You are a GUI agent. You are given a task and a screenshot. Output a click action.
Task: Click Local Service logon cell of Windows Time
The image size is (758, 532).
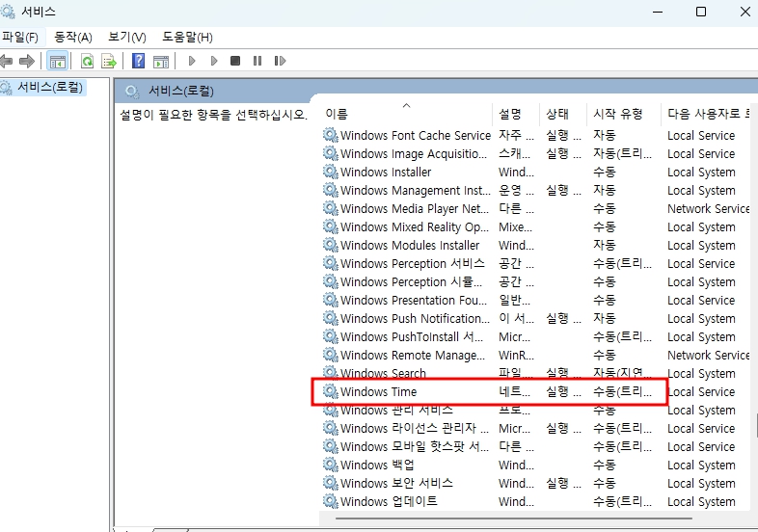click(701, 392)
